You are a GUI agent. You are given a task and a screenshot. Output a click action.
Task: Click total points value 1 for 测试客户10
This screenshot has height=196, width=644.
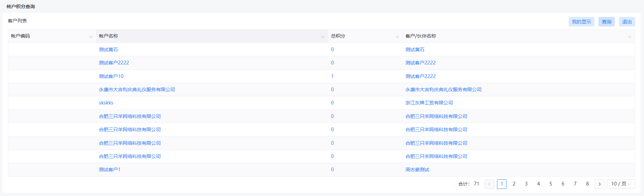(332, 76)
